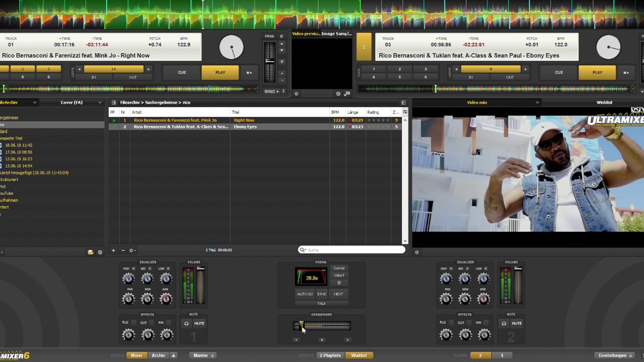
Task: Mute the left deck channel
Action: tap(199, 323)
